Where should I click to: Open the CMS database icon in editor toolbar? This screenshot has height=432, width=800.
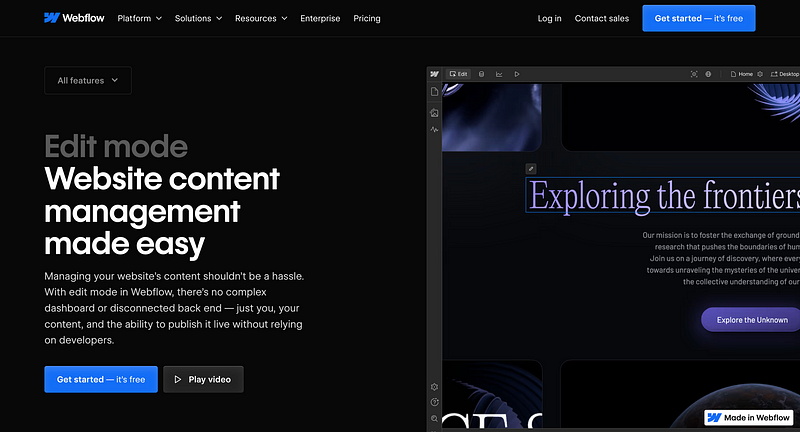(481, 74)
